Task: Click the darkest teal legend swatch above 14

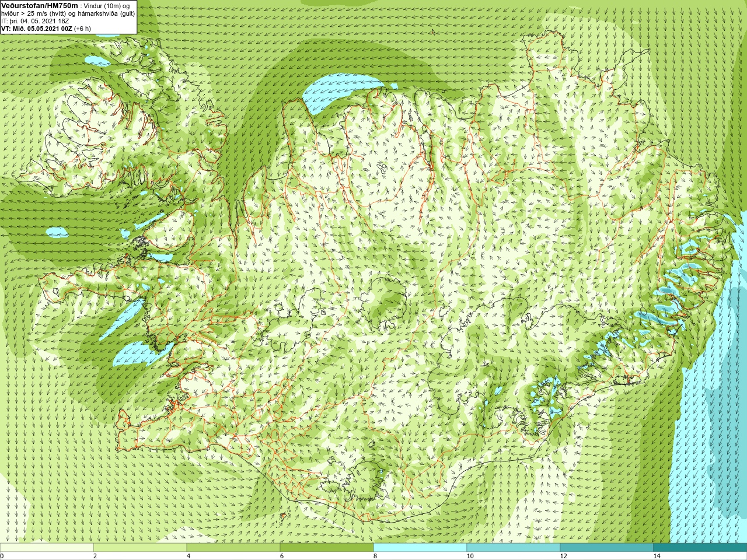Action: tap(700, 548)
